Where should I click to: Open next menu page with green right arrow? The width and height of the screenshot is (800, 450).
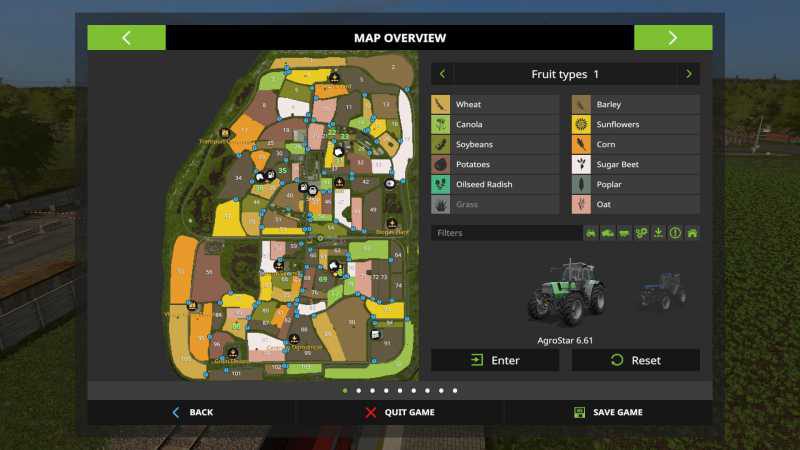(x=673, y=38)
